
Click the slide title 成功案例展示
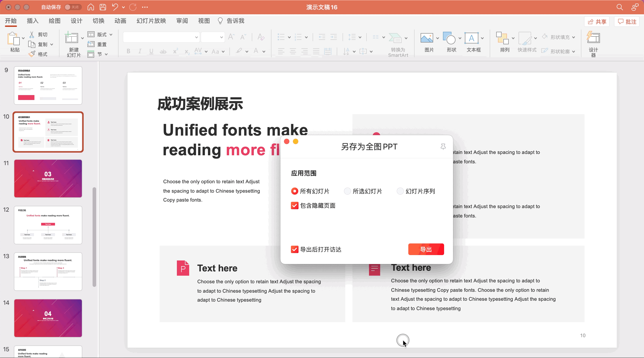tap(200, 104)
